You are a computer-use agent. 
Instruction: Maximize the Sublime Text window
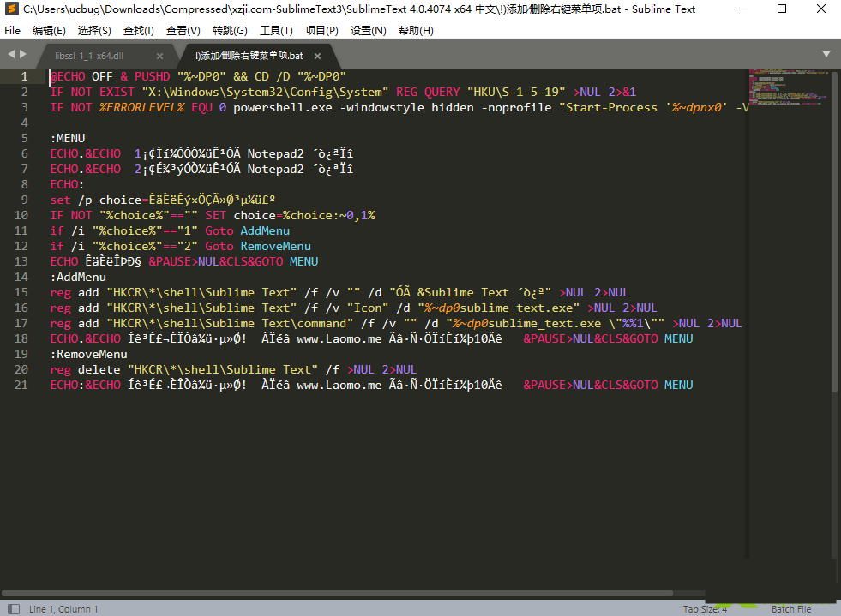[x=782, y=9]
